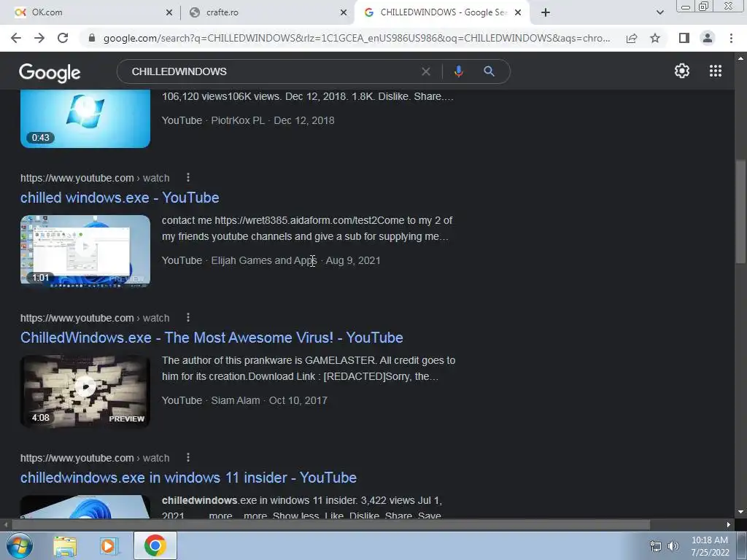Select the CHILLEDWINDOWS Google Search tab
This screenshot has height=560, width=747.
[x=441, y=13]
